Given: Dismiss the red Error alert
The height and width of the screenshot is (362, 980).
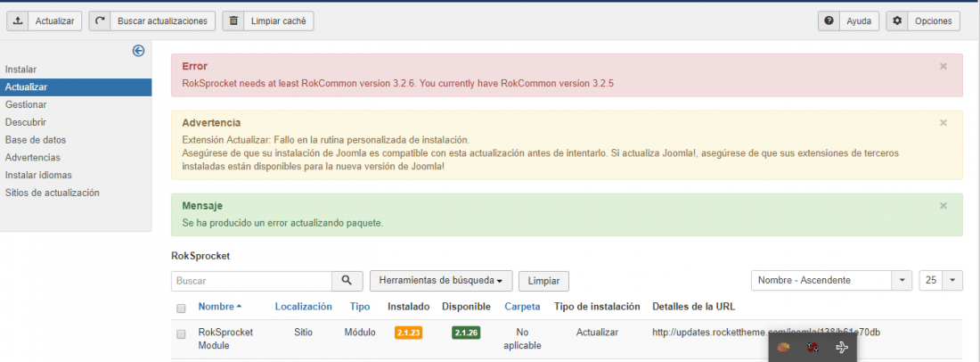Looking at the screenshot, I should (943, 66).
